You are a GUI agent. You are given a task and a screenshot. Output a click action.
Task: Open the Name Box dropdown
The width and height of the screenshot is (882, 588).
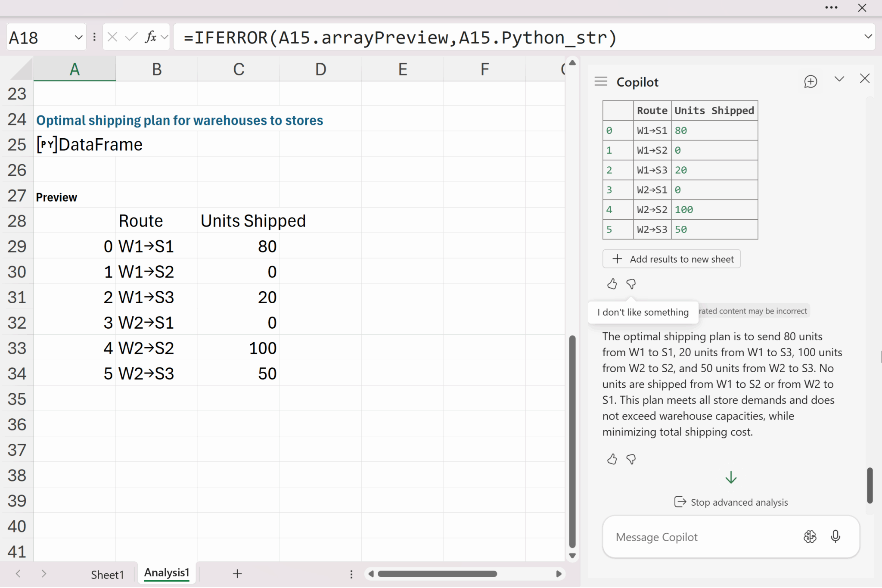[x=78, y=37]
